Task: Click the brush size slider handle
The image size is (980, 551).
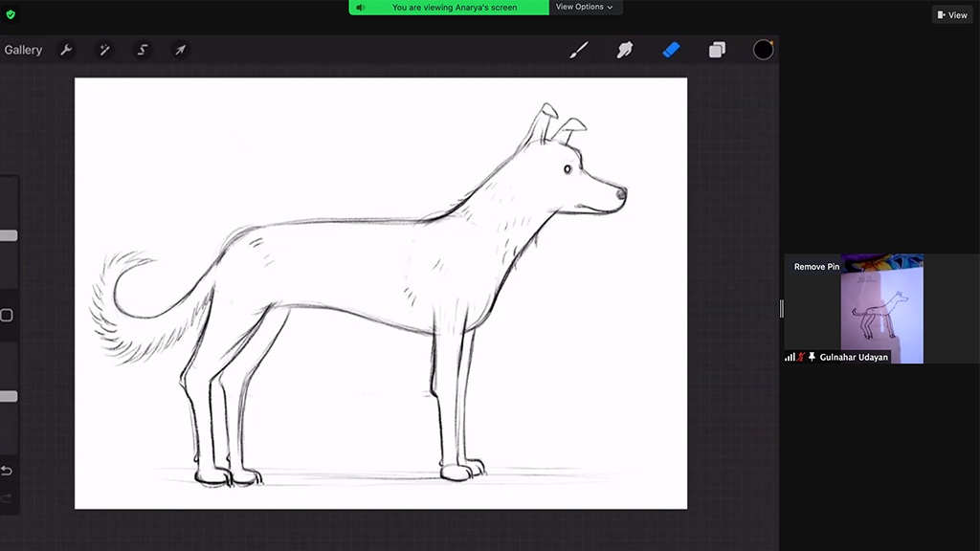Action: 9,235
